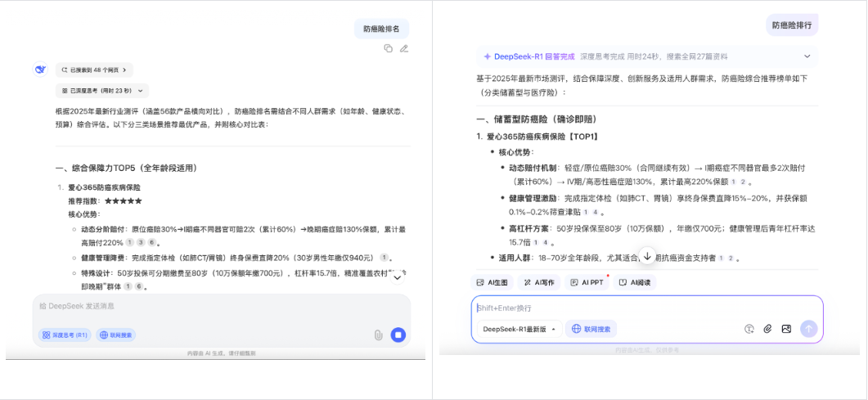Click the edit pencil icon under 防癌险排名
The height and width of the screenshot is (400, 868).
tap(404, 48)
